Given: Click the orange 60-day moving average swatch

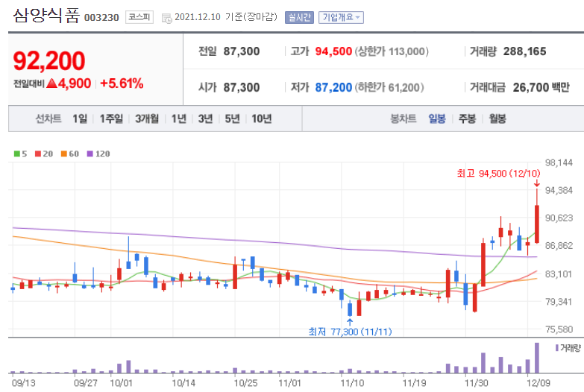Looking at the screenshot, I should click(64, 154).
